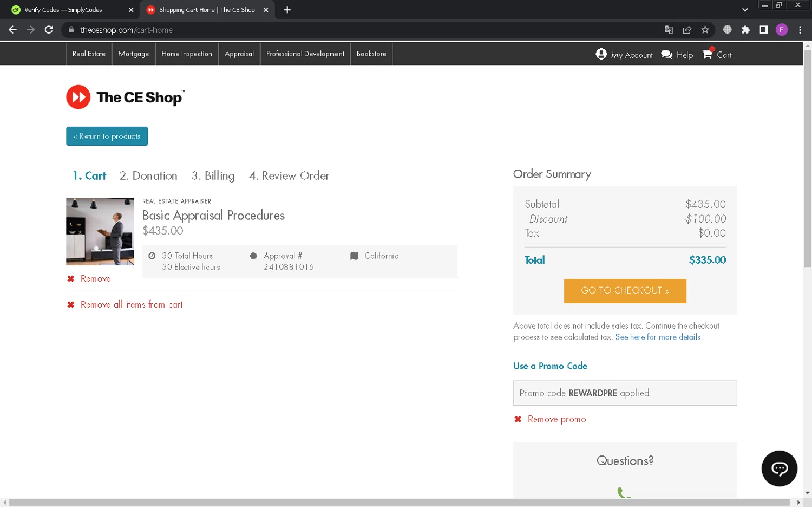Click The CE Shop logo

tap(125, 97)
